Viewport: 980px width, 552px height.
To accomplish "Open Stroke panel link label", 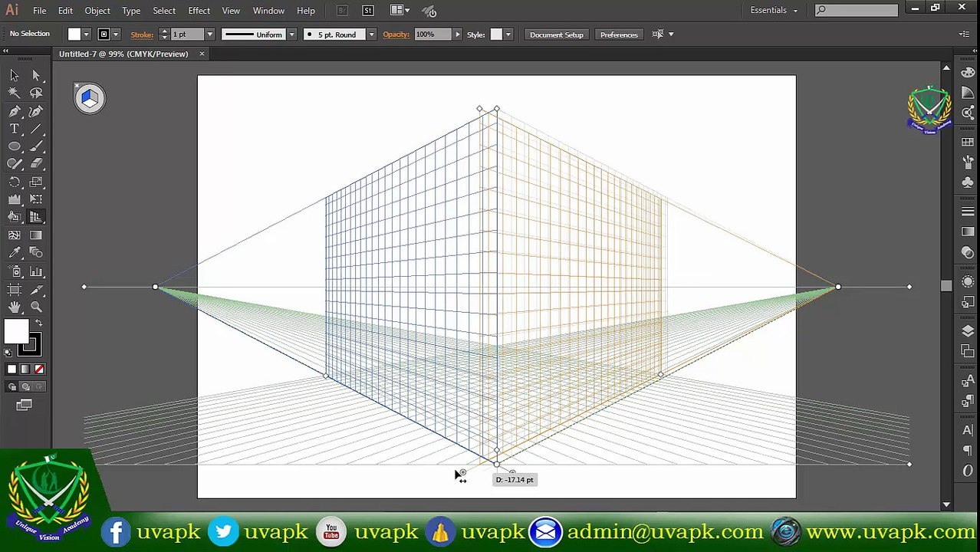I will coord(142,34).
